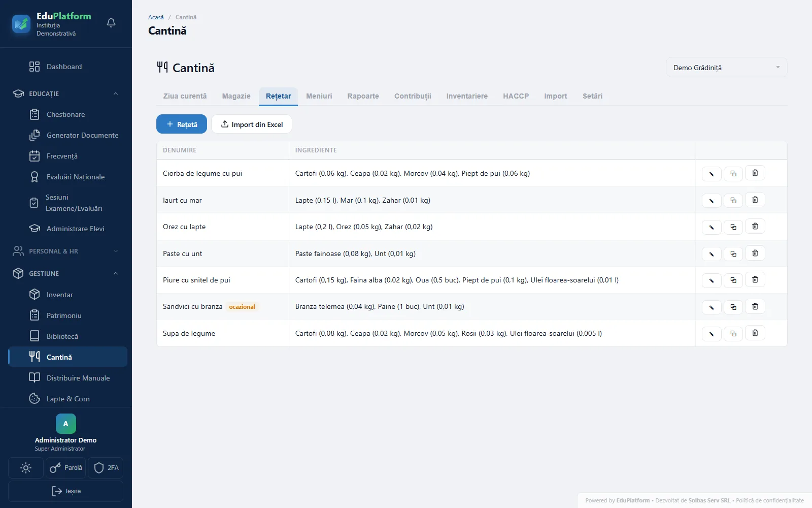This screenshot has height=508, width=812.
Task: Open the Setări tab
Action: coord(592,96)
